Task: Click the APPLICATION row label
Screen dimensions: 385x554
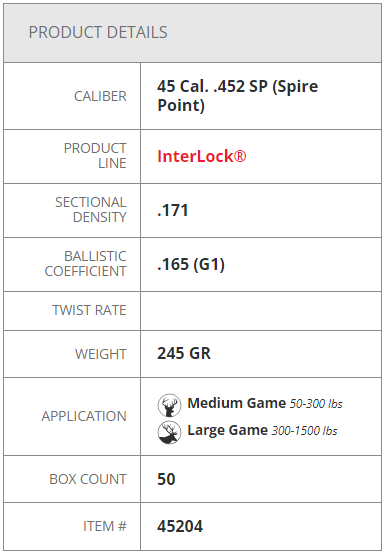Action: tap(84, 416)
